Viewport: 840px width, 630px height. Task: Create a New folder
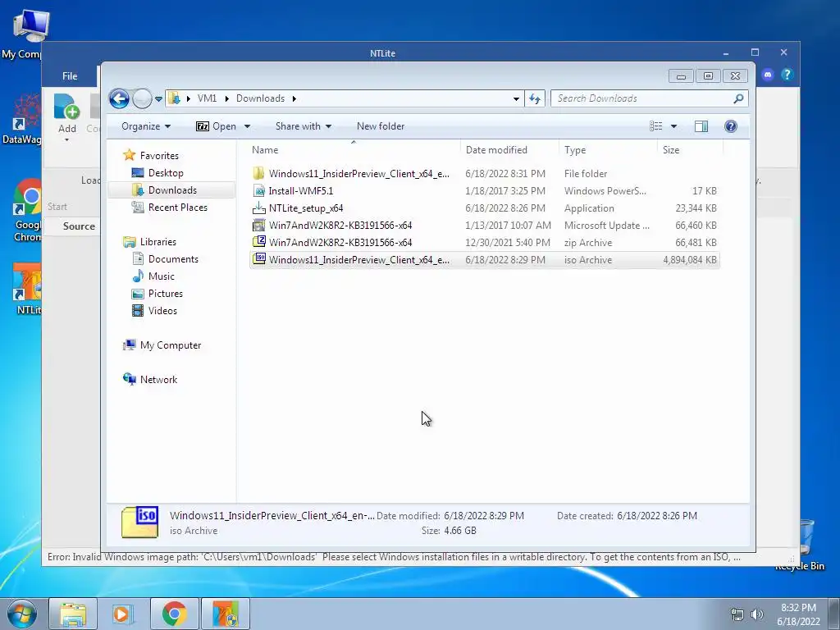click(x=381, y=126)
